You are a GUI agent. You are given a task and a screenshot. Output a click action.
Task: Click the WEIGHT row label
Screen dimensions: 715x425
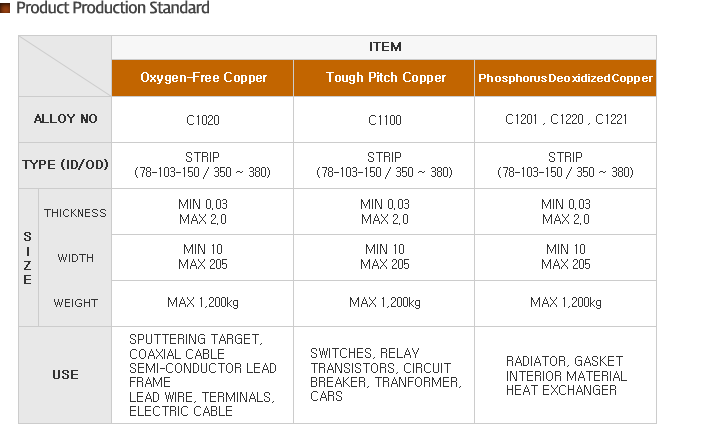(x=75, y=303)
